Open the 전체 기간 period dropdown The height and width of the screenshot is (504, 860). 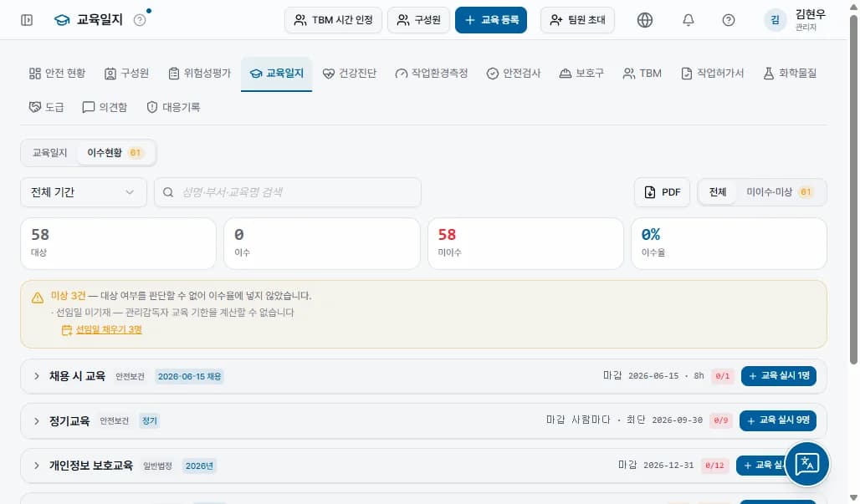point(84,192)
